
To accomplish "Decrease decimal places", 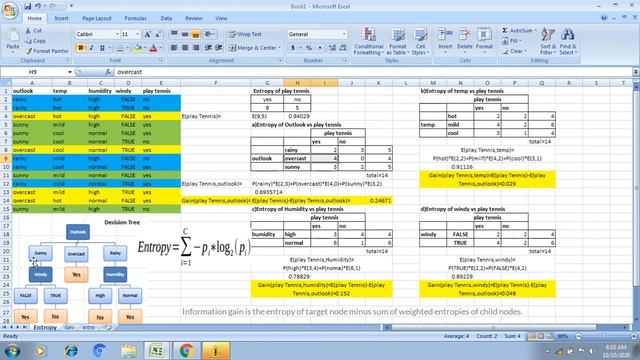I will point(343,48).
